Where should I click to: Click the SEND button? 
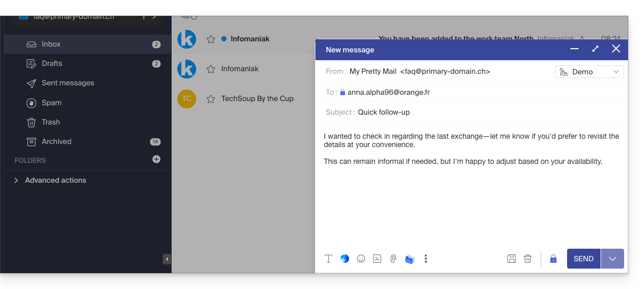[583, 259]
